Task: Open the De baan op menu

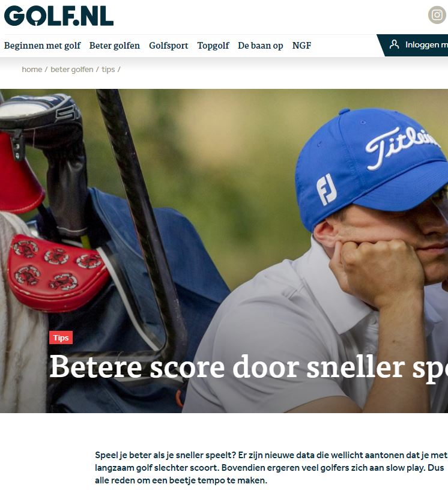Action: pos(261,46)
